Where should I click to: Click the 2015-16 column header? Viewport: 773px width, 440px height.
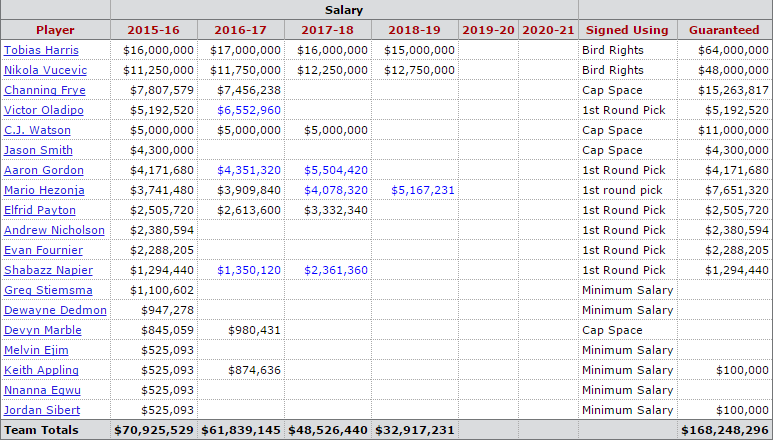154,30
